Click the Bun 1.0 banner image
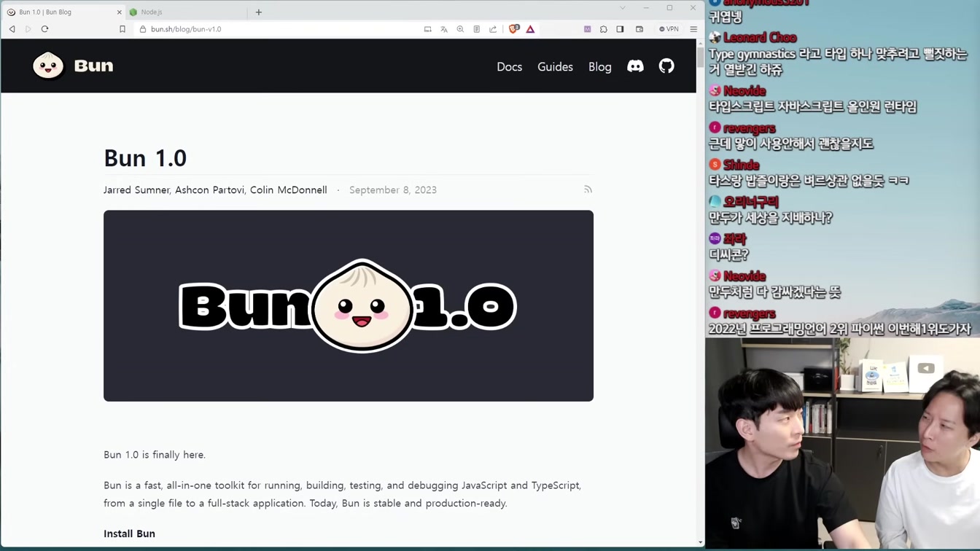Screen dimensions: 980x551 pos(349,305)
